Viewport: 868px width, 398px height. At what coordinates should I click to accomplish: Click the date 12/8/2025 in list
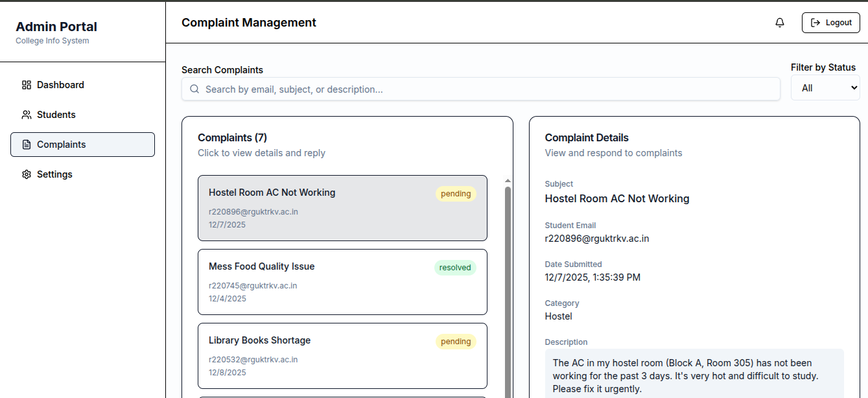point(228,373)
